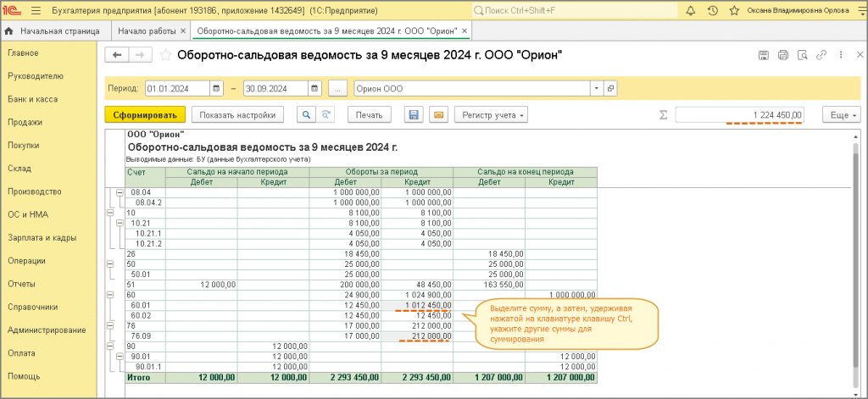Image resolution: width=868 pixels, height=399 pixels.
Task: Switch to Начало работы tab
Action: click(147, 31)
